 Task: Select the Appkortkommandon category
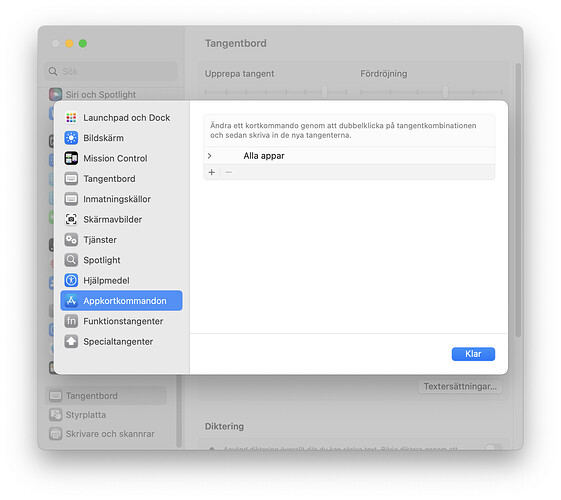point(121,301)
